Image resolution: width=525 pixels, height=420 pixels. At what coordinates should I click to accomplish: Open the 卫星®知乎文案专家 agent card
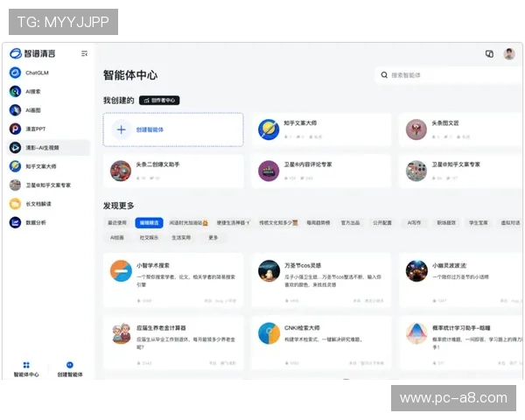click(461, 171)
